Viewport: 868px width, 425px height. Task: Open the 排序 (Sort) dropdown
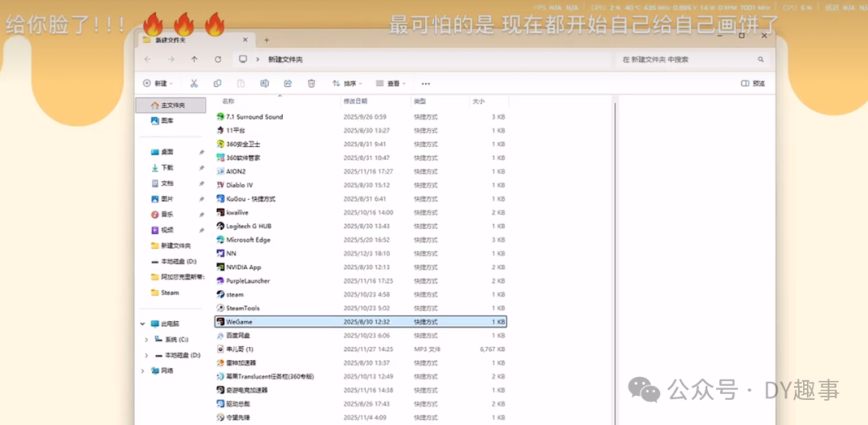[x=347, y=84]
